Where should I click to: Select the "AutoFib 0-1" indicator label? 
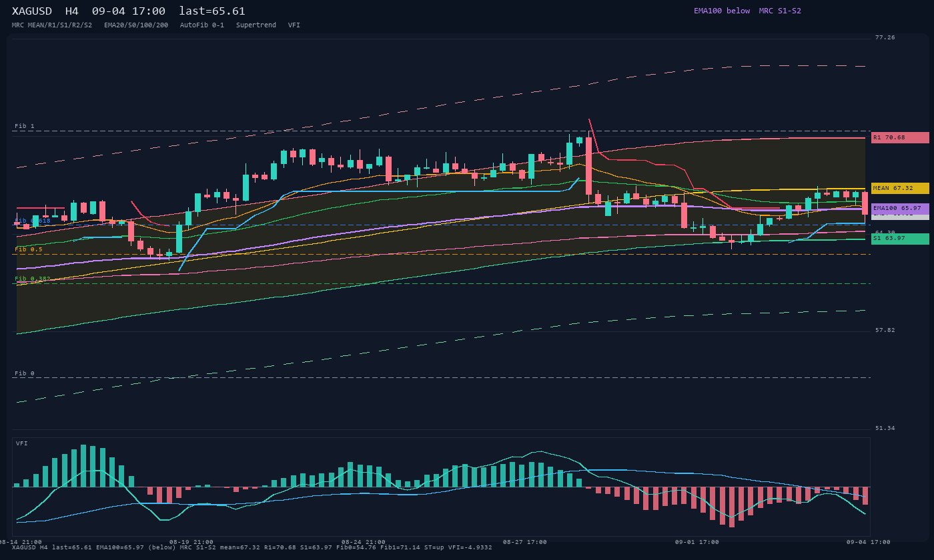[202, 25]
